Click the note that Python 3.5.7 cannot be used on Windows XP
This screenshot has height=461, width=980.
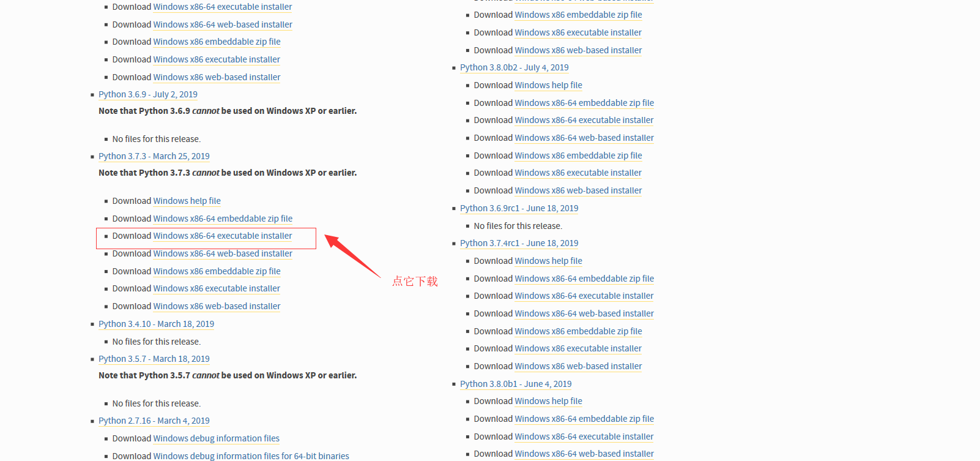click(228, 375)
